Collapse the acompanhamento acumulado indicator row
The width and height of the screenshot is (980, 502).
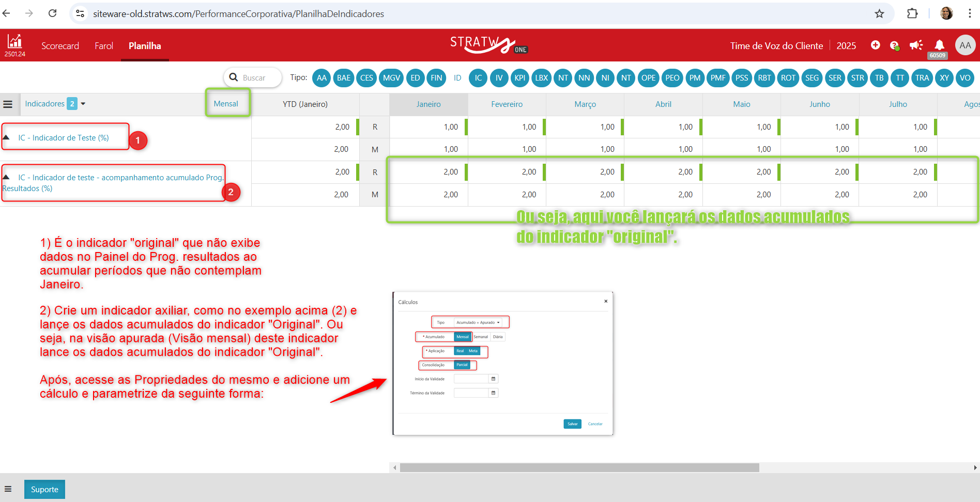[x=6, y=177]
